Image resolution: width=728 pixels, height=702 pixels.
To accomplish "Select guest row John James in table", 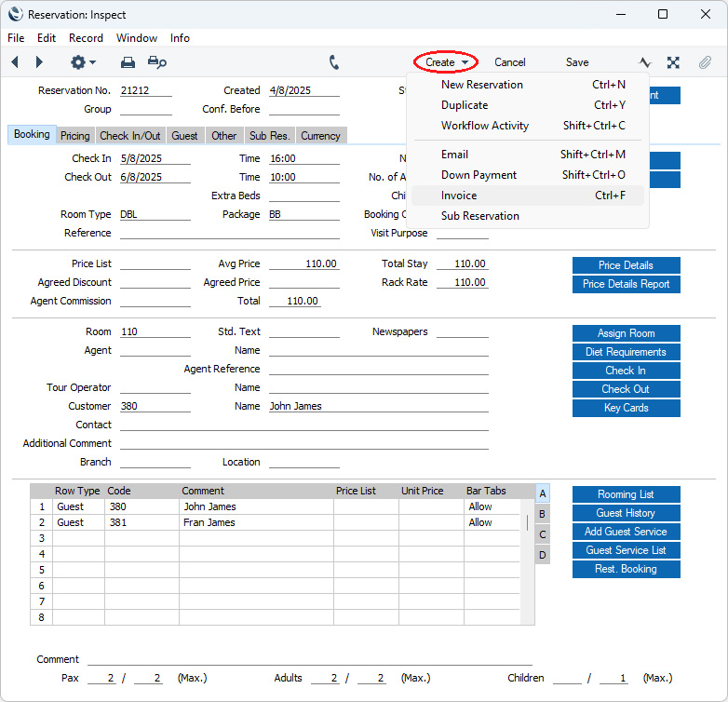I will [x=275, y=506].
